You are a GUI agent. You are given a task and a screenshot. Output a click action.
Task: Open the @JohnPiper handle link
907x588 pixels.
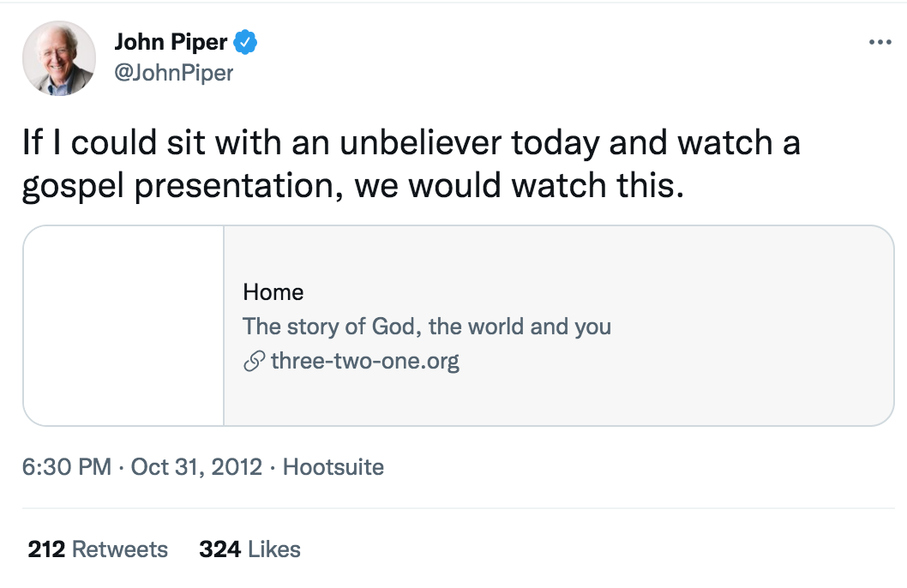[173, 73]
